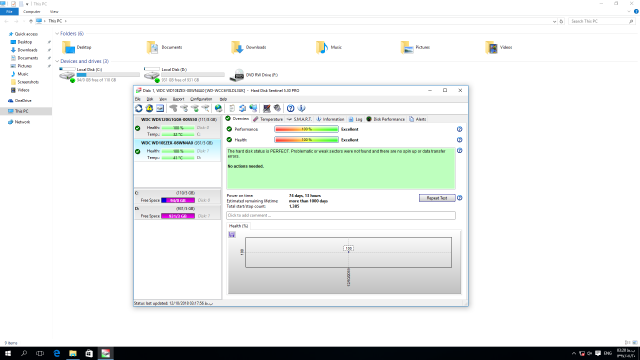Screen dimensions: 640x360
Task: Click the globe icon in Hard Disk Sentinel toolbar
Action: (x=219, y=108)
